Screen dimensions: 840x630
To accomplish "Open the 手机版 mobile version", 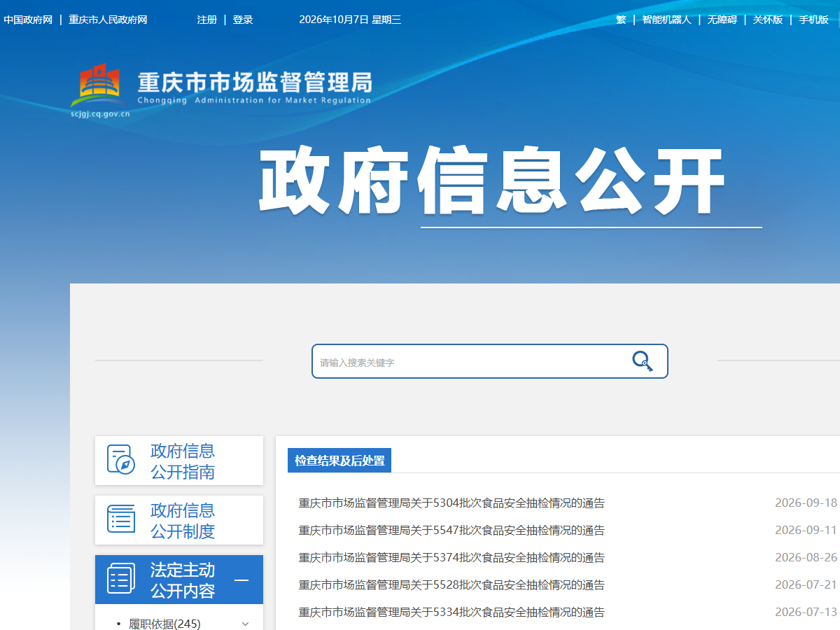I will 814,20.
